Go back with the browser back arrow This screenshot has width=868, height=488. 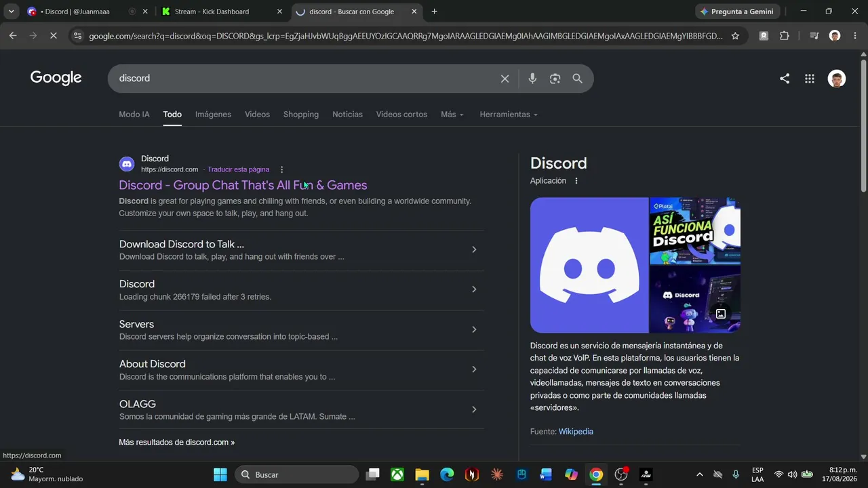click(13, 36)
